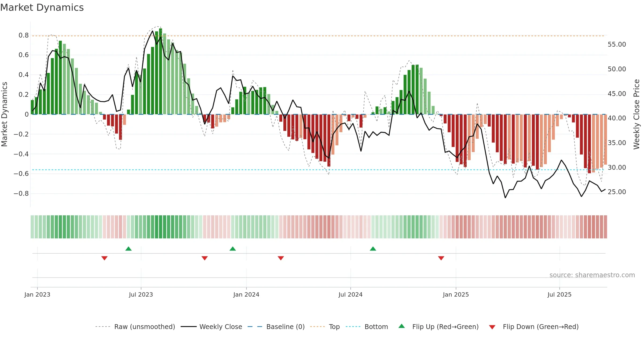Click the Market Dynamics chart title
Image resolution: width=644 pixels, height=362 pixels.
(x=42, y=8)
